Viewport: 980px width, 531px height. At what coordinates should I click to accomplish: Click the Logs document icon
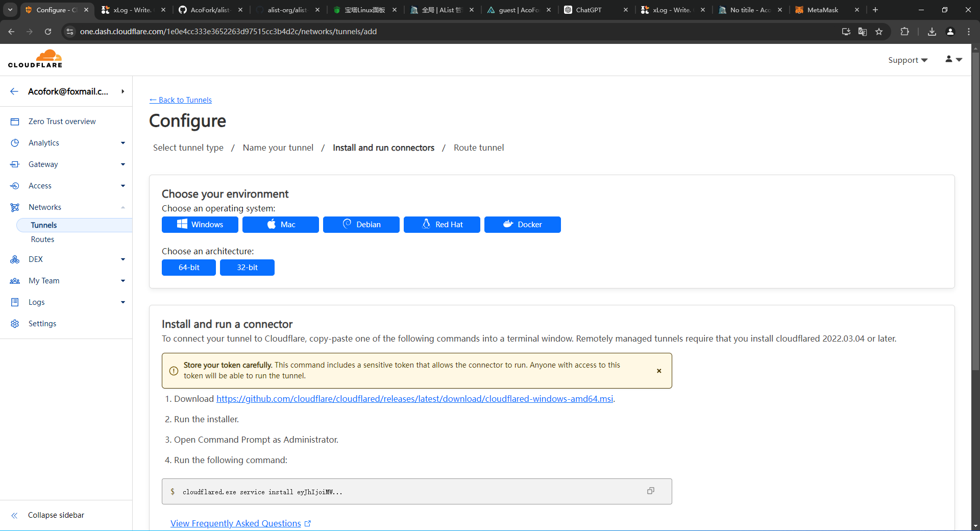click(15, 302)
